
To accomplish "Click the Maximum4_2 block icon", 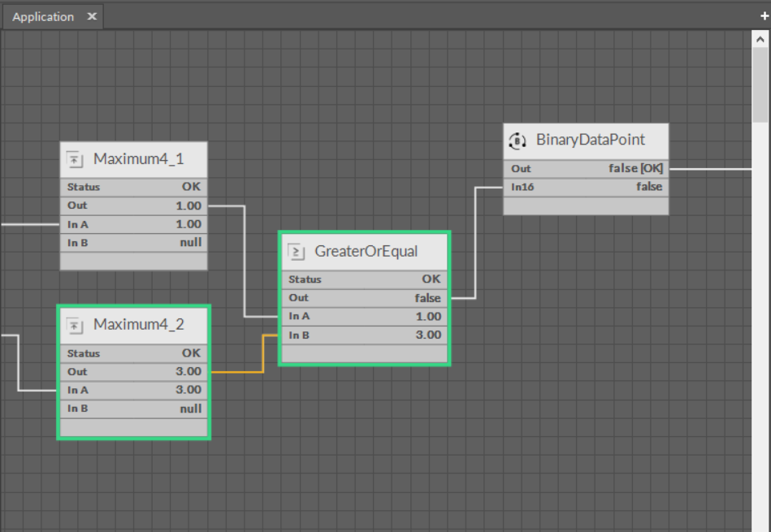I will tap(75, 326).
